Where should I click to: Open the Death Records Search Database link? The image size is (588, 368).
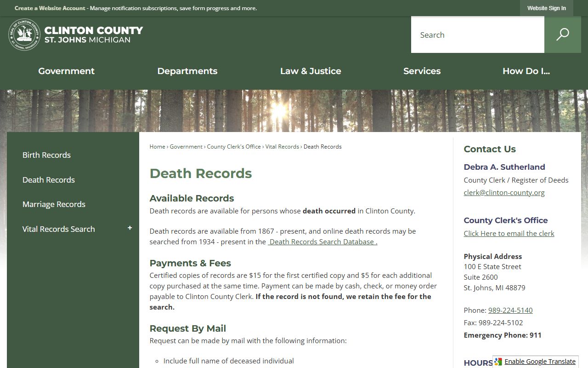point(322,242)
